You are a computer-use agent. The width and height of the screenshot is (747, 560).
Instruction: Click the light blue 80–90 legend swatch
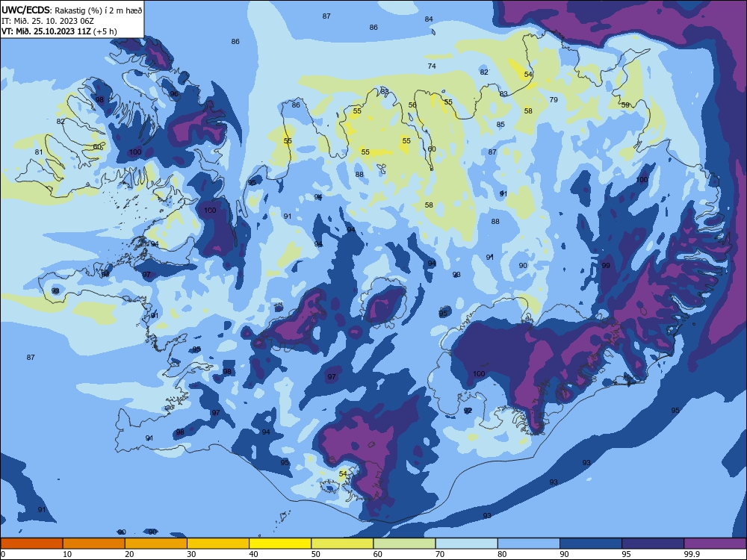click(x=529, y=544)
